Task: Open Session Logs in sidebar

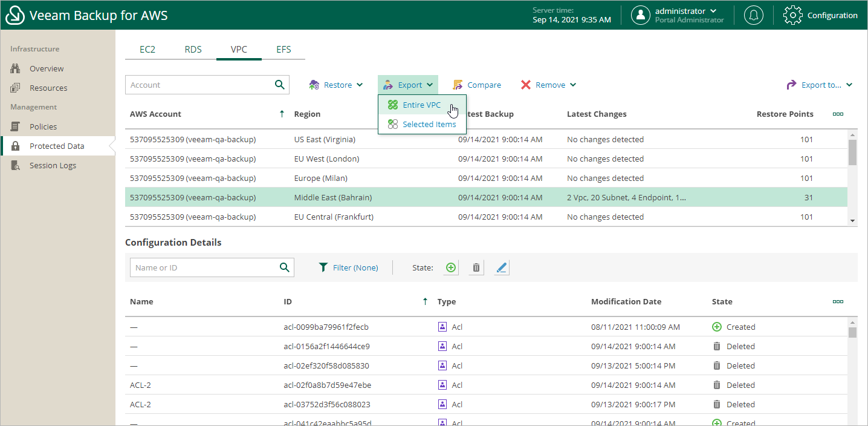Action: (53, 165)
